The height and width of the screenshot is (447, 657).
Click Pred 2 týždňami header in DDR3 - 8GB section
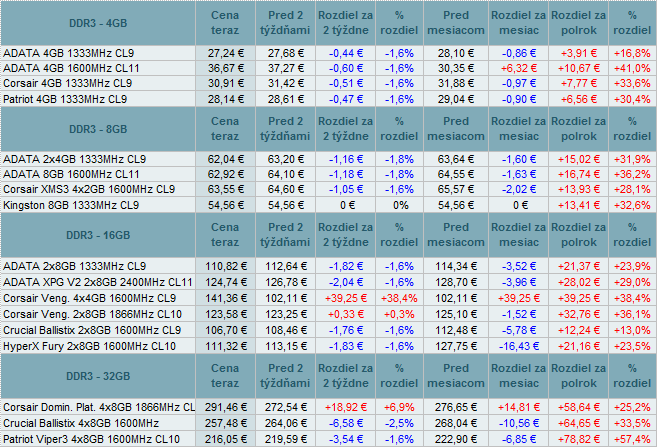[285, 129]
